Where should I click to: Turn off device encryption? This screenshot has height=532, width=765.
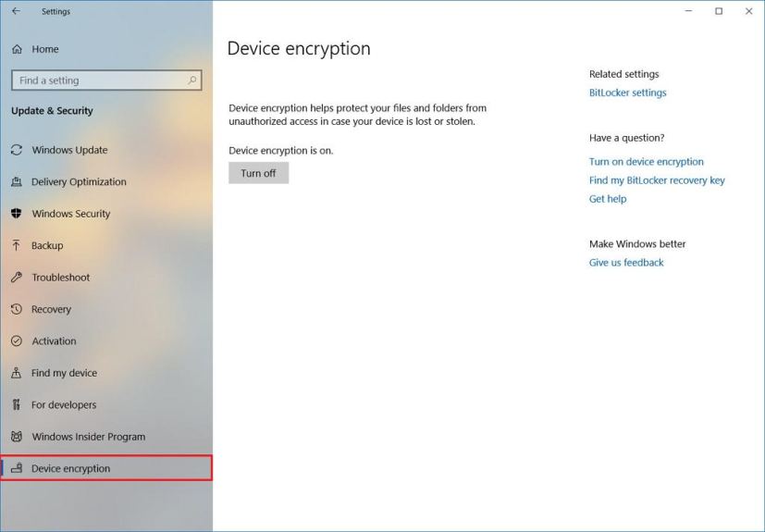tap(259, 173)
